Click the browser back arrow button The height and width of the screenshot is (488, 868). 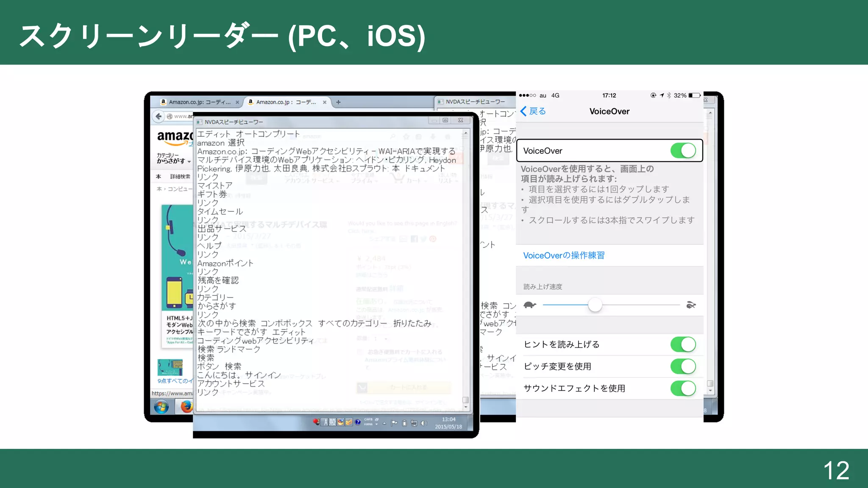[158, 116]
